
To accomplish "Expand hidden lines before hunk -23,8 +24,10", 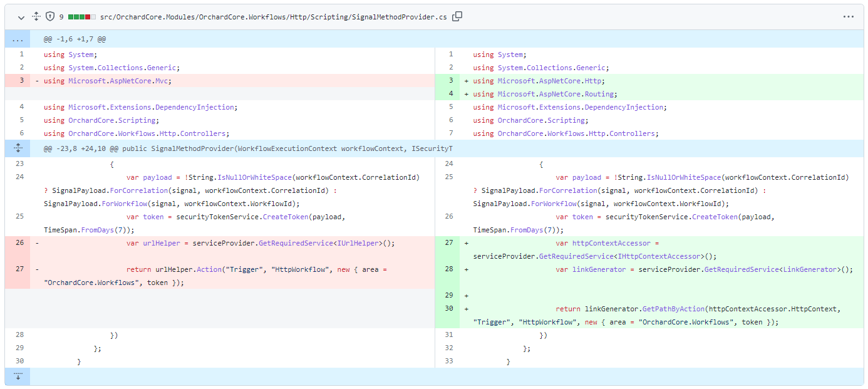I will click(x=18, y=148).
